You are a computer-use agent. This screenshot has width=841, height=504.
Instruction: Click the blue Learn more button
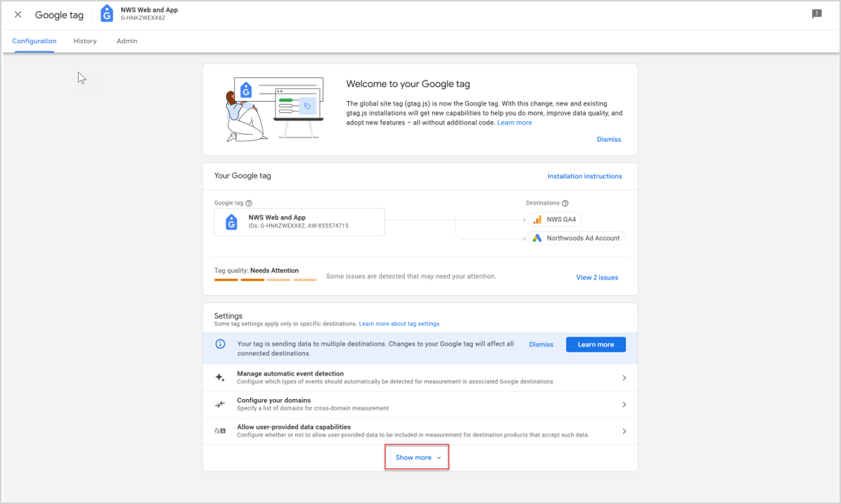[596, 344]
